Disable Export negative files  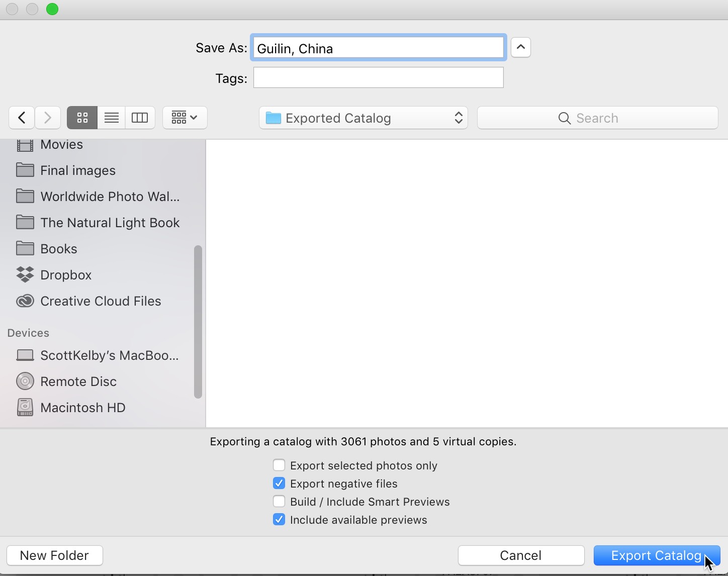pos(279,483)
